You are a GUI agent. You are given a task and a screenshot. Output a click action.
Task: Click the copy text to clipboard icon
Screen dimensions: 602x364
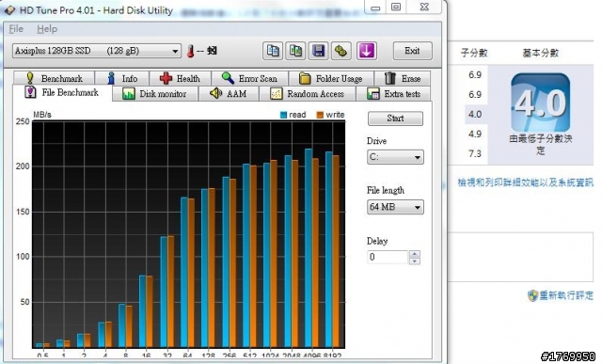(x=273, y=51)
